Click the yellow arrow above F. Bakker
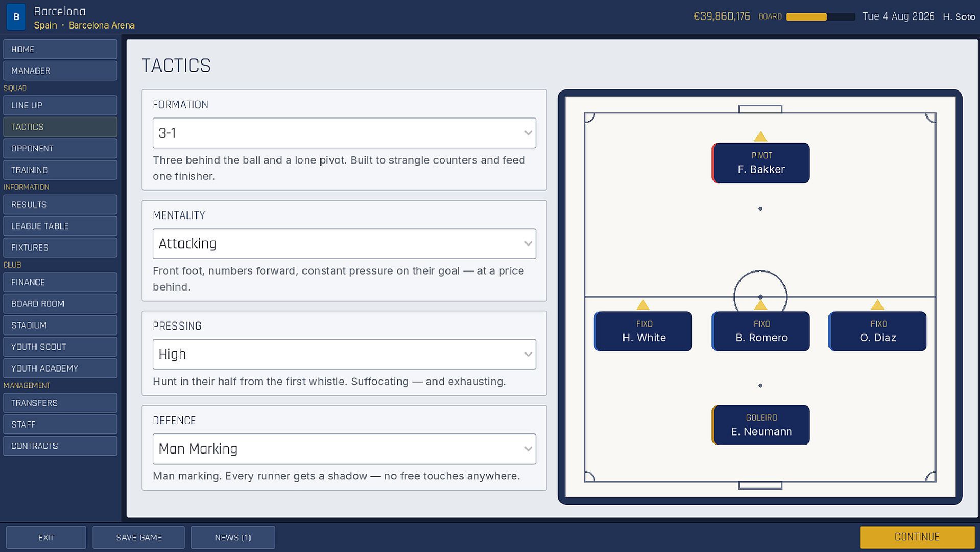This screenshot has height=552, width=980. [760, 136]
